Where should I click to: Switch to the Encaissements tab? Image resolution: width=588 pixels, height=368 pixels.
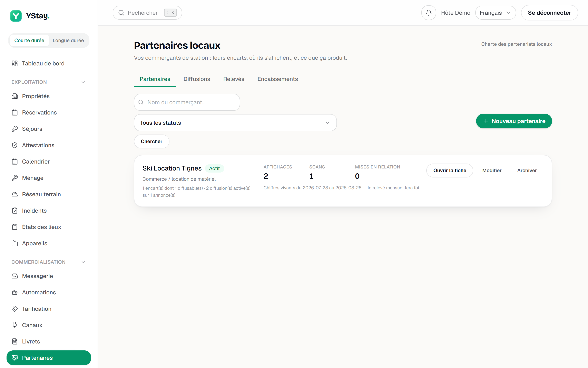(277, 79)
